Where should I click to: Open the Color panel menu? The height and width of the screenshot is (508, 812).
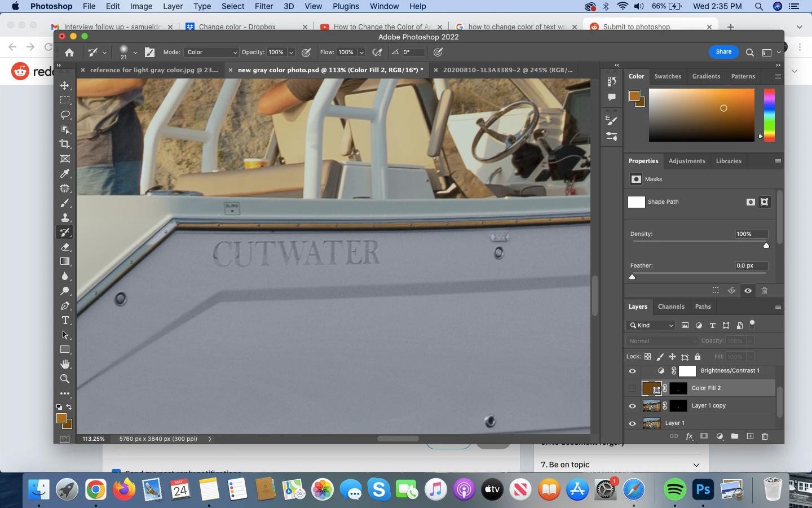tap(778, 76)
